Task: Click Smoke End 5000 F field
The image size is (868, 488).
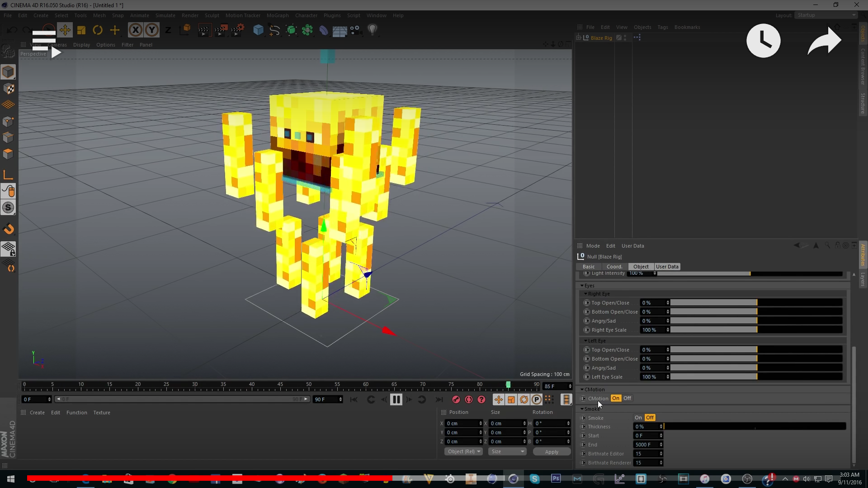Action: point(648,445)
